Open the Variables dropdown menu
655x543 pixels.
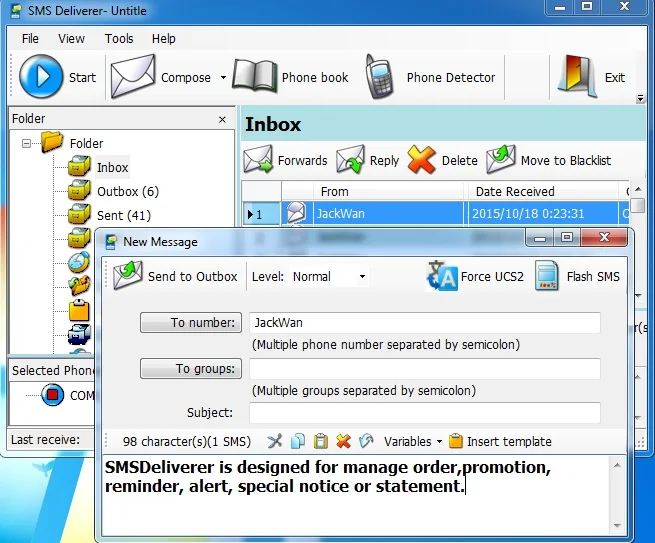[413, 442]
